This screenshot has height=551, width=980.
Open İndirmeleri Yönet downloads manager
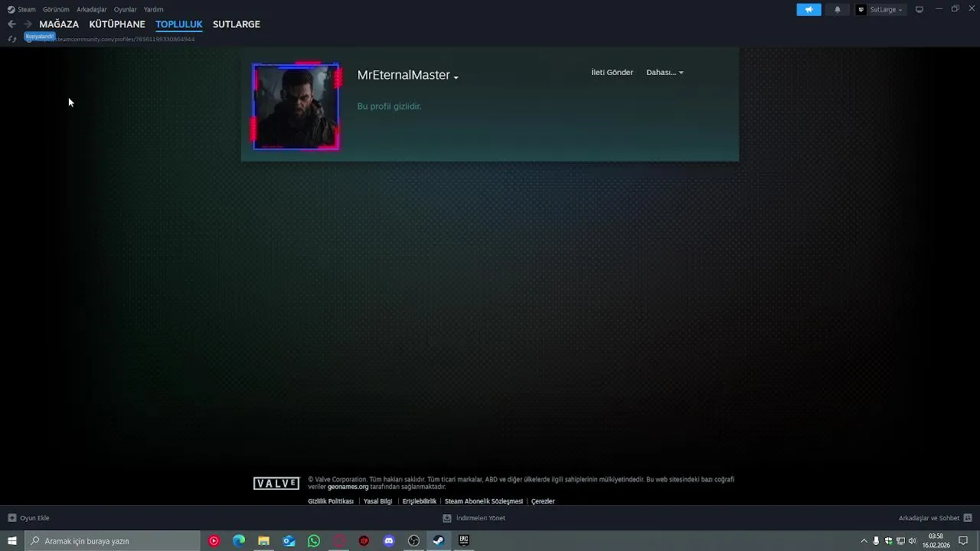(x=474, y=518)
